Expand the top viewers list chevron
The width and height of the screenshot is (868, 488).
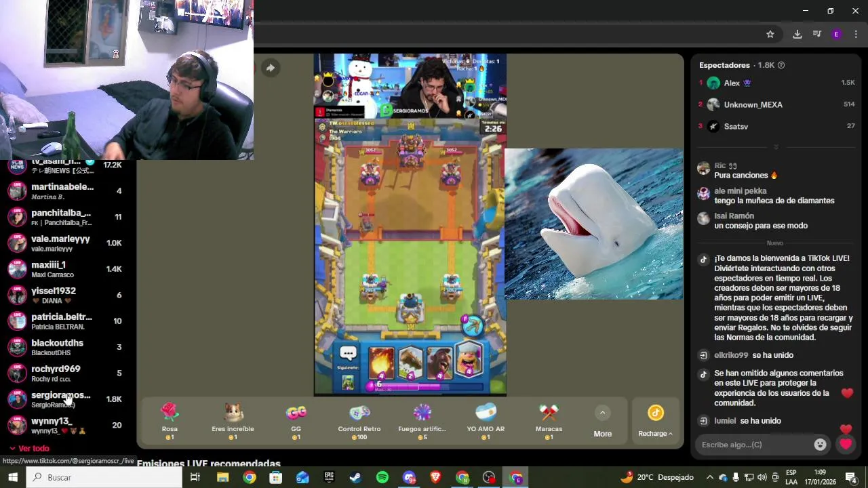coord(776,147)
